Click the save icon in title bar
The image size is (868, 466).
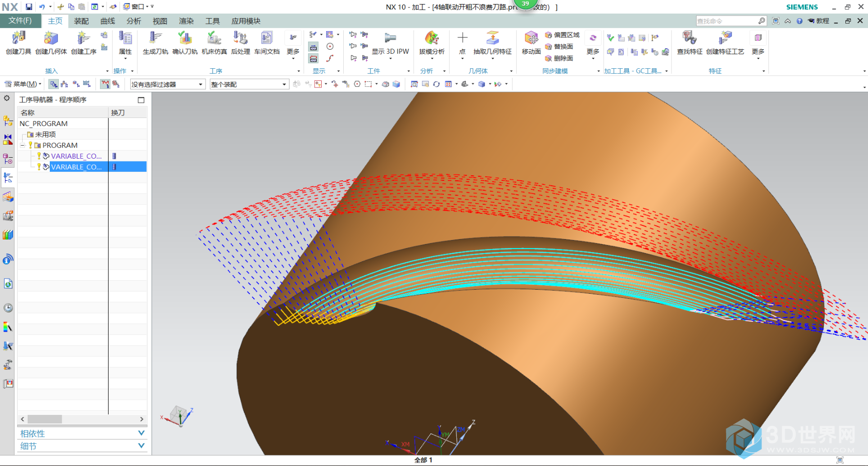29,7
